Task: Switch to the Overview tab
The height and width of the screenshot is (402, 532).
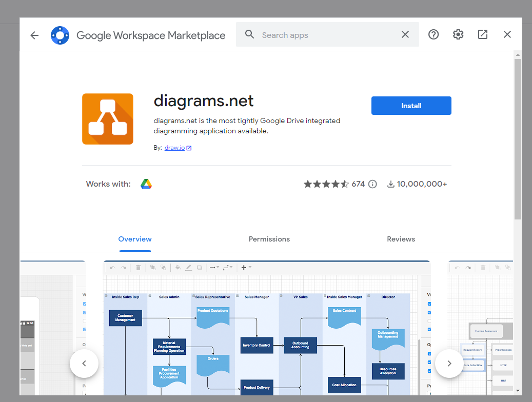Action: coord(135,239)
